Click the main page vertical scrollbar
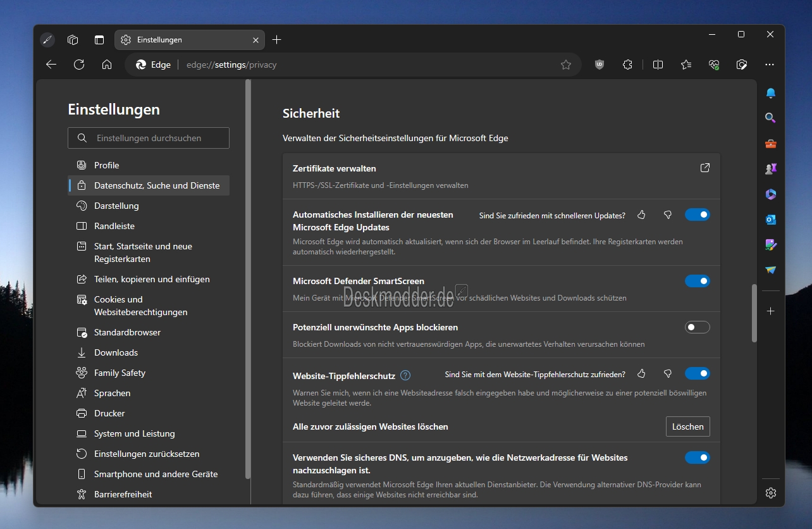Image resolution: width=812 pixels, height=529 pixels. [x=754, y=313]
